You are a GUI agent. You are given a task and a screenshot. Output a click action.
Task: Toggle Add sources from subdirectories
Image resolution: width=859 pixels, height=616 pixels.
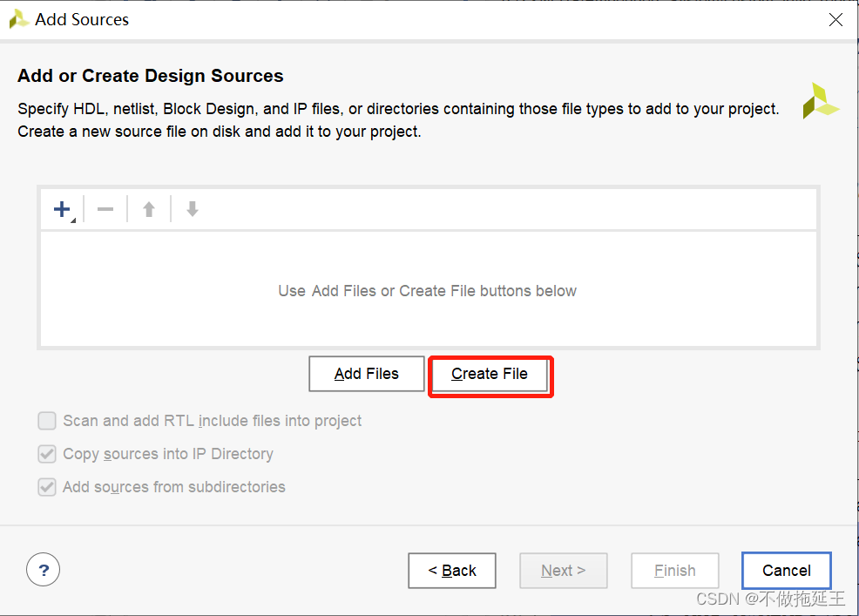47,487
